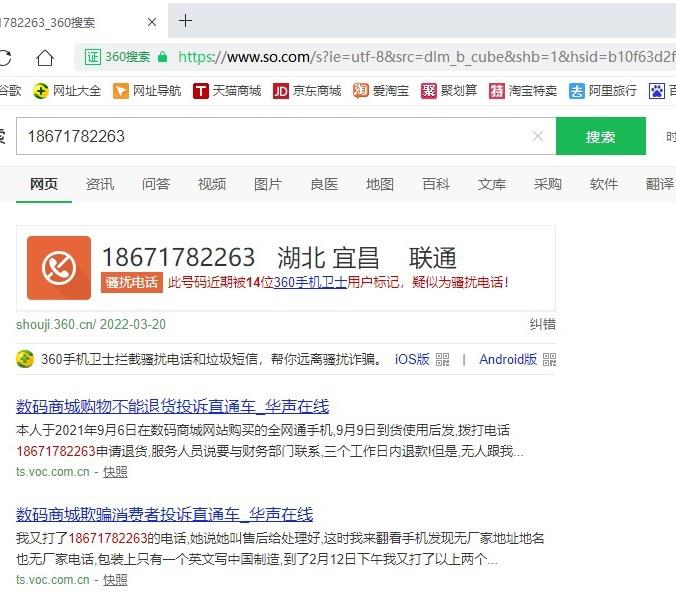Click the Baidu paw bookmark icon
The height and width of the screenshot is (610, 676).
point(657,91)
